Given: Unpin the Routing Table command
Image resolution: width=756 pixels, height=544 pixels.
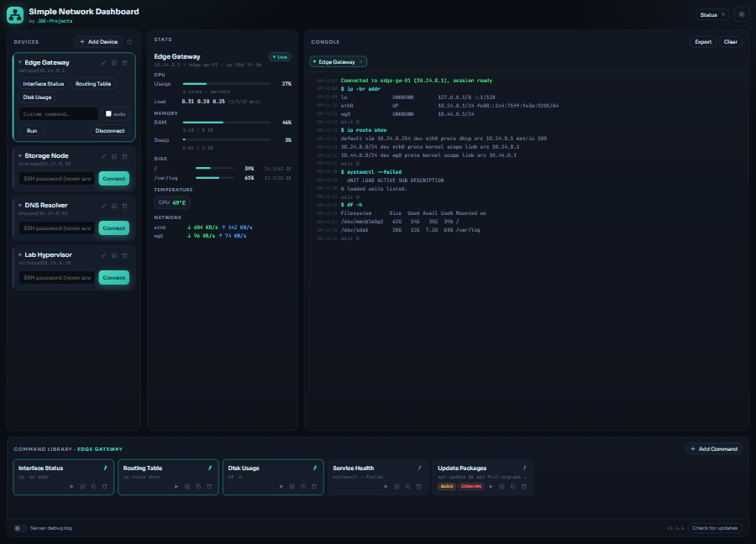Looking at the screenshot, I should [x=210, y=468].
